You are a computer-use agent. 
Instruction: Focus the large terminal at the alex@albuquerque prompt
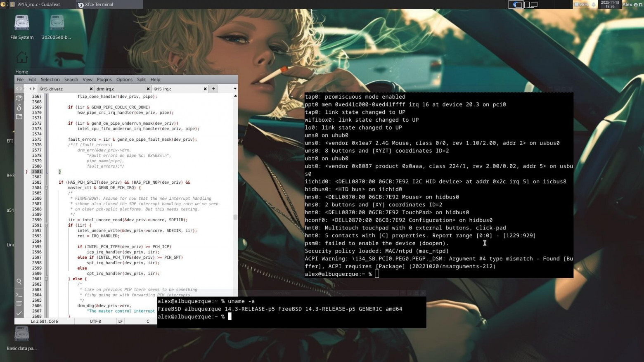[376, 274]
